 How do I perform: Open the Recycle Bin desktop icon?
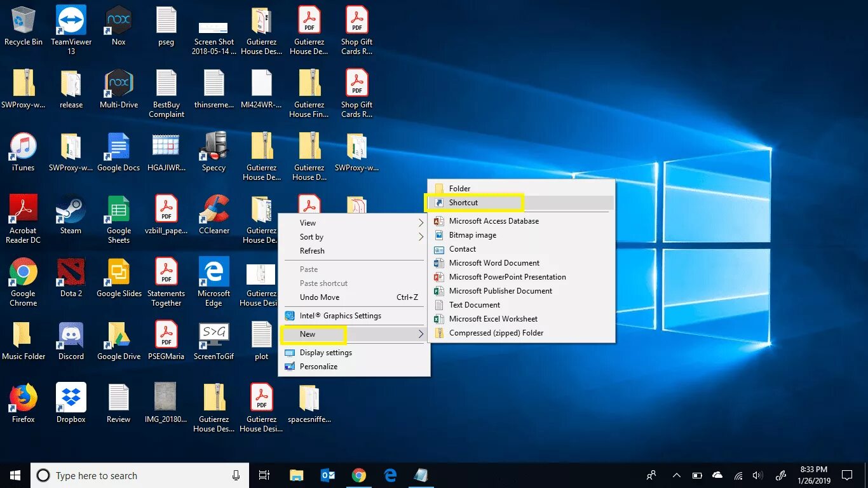tap(24, 25)
